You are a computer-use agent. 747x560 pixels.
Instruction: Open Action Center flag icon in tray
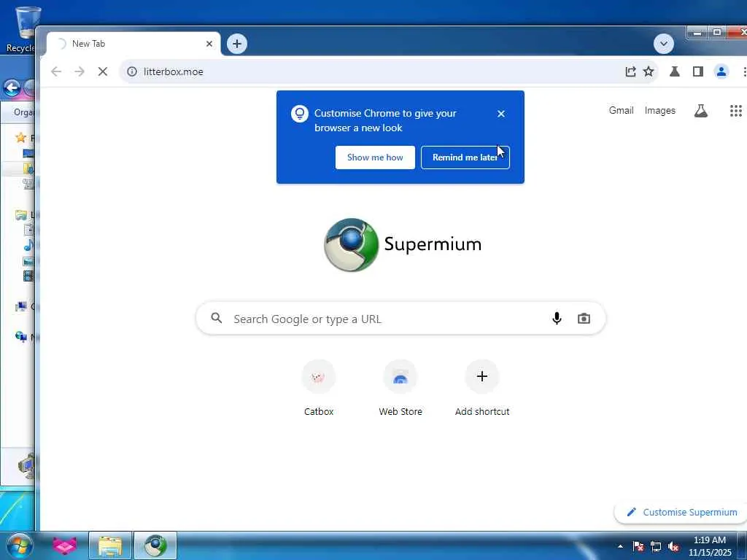(x=638, y=546)
